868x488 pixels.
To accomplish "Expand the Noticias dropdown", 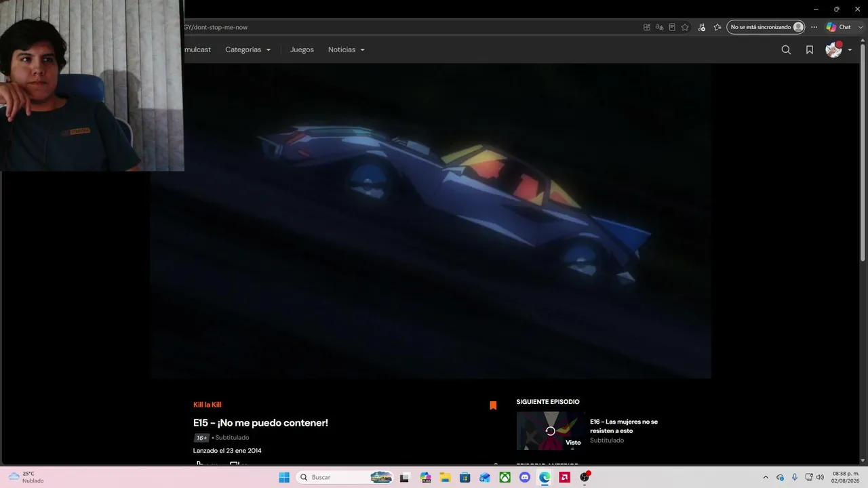I will pos(347,49).
